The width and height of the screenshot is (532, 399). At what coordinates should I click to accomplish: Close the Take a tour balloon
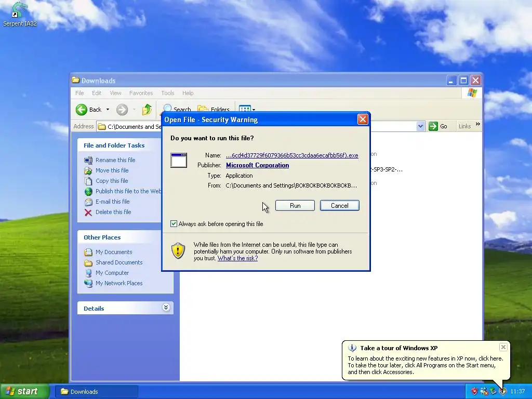point(503,347)
